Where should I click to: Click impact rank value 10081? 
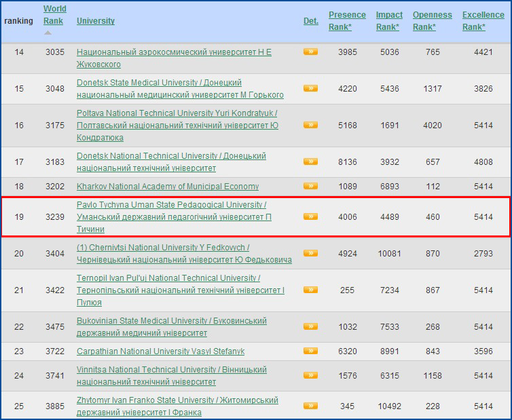pyautogui.click(x=390, y=253)
